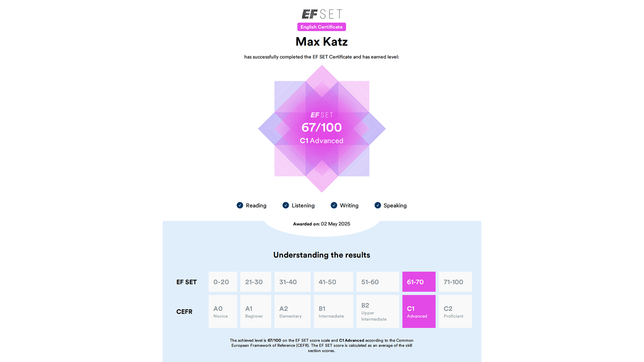Click the white EF SET badge logo
Screen dimensions: 644x362
point(322,115)
